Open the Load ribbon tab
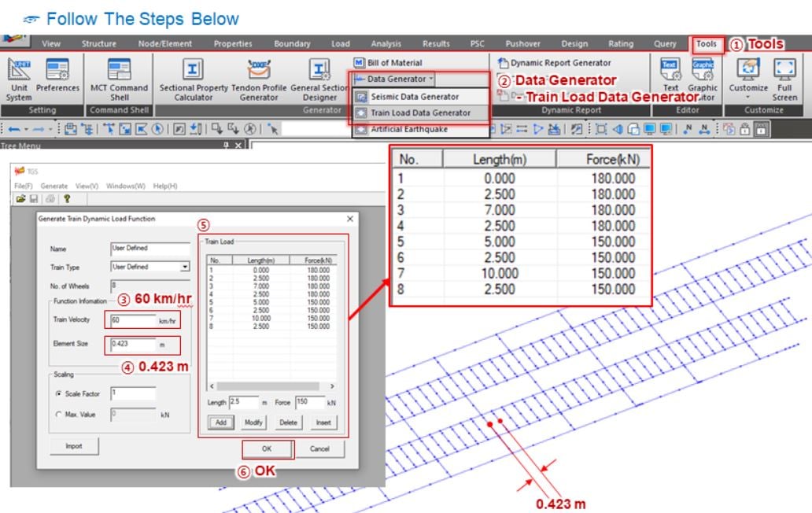Image resolution: width=812 pixels, height=513 pixels. click(x=341, y=44)
